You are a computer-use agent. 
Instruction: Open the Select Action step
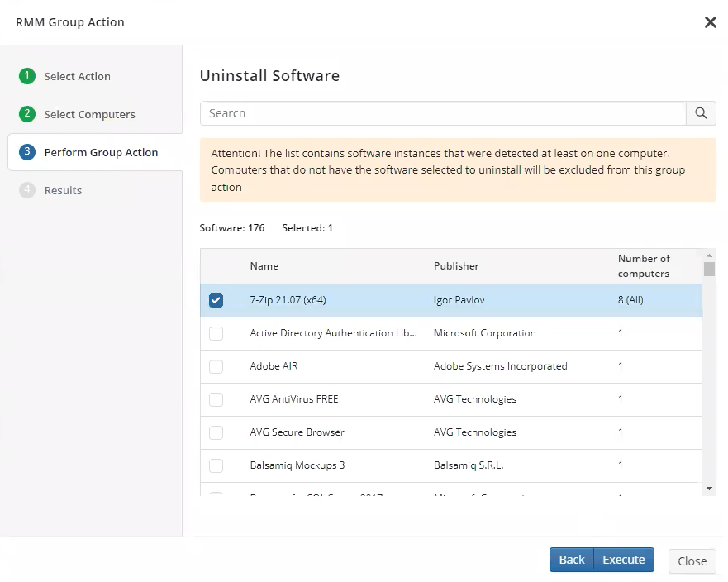(x=77, y=76)
